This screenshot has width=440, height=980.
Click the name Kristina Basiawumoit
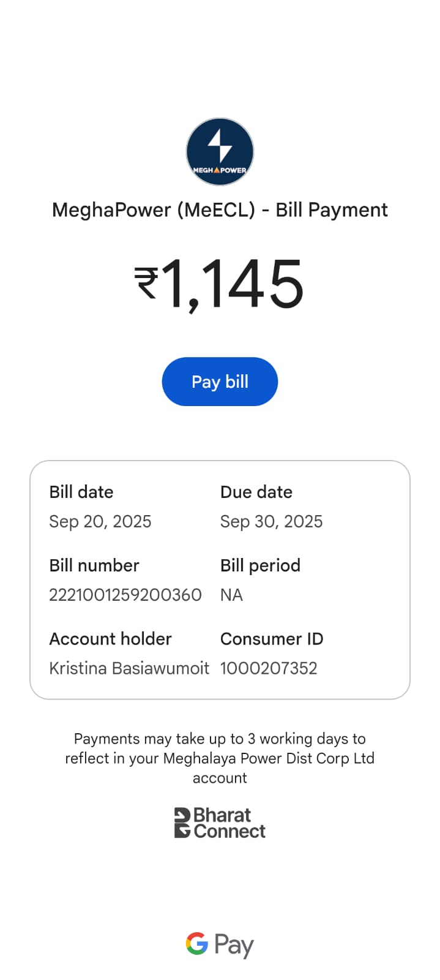(129, 668)
